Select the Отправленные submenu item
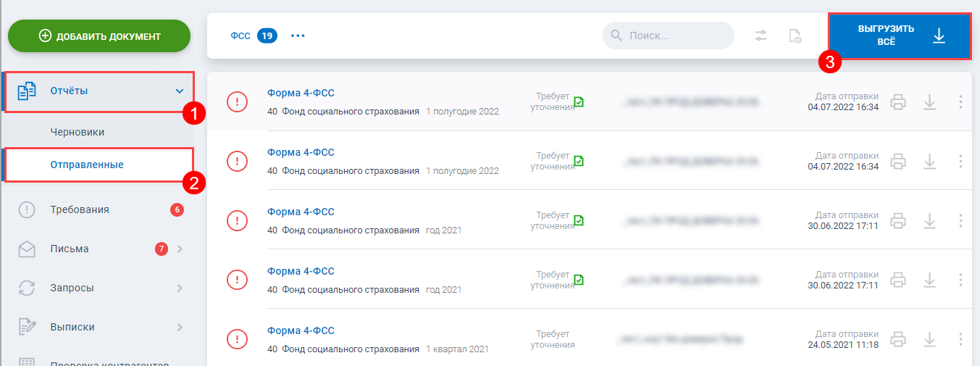 (87, 165)
